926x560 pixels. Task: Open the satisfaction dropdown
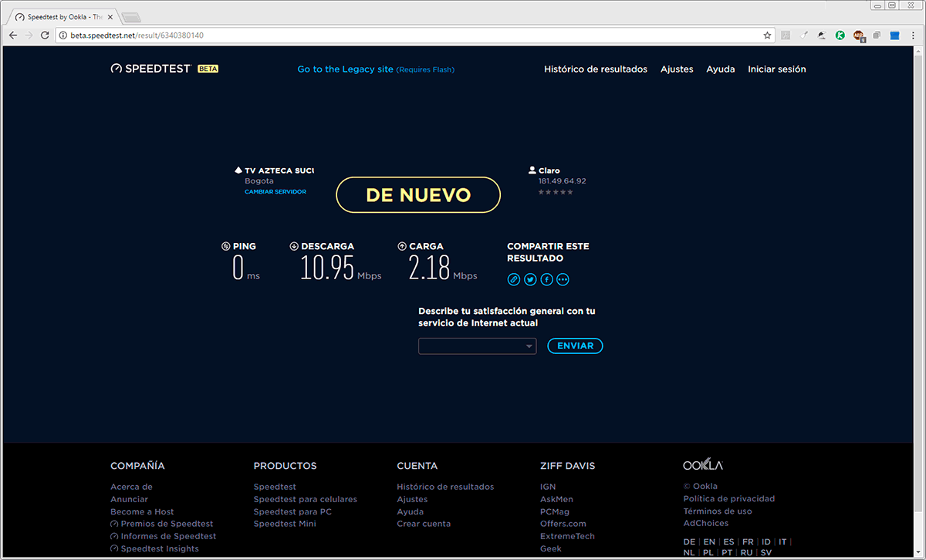click(x=477, y=346)
